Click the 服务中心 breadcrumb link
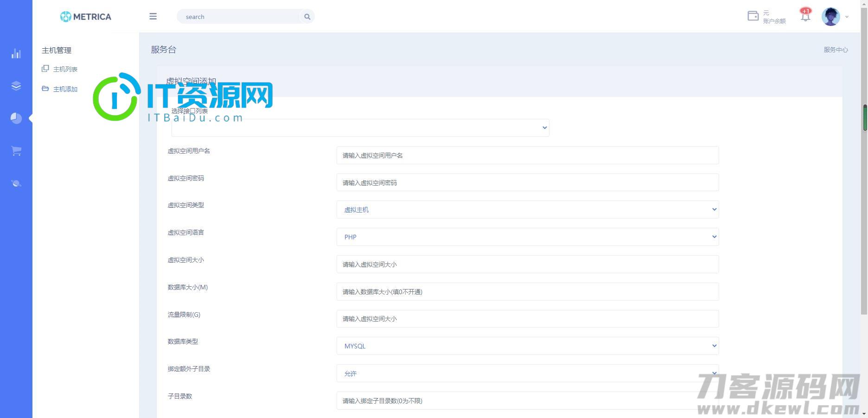The height and width of the screenshot is (418, 868). click(836, 50)
